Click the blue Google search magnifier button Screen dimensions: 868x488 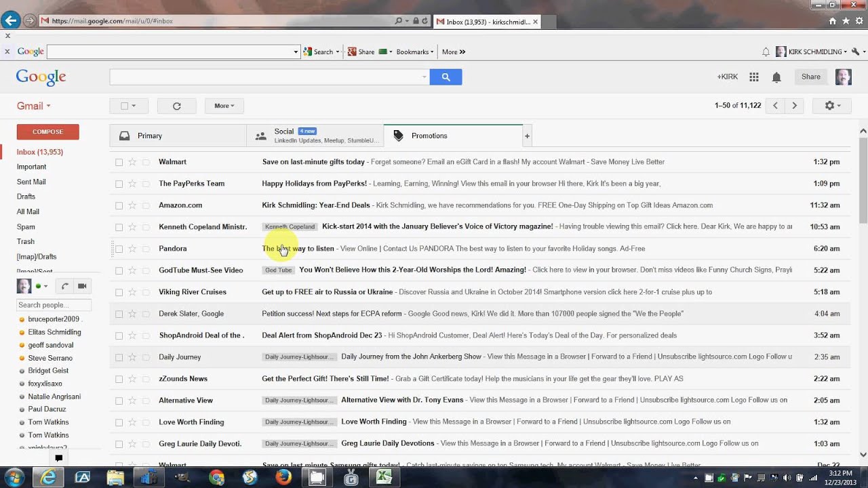click(x=446, y=77)
